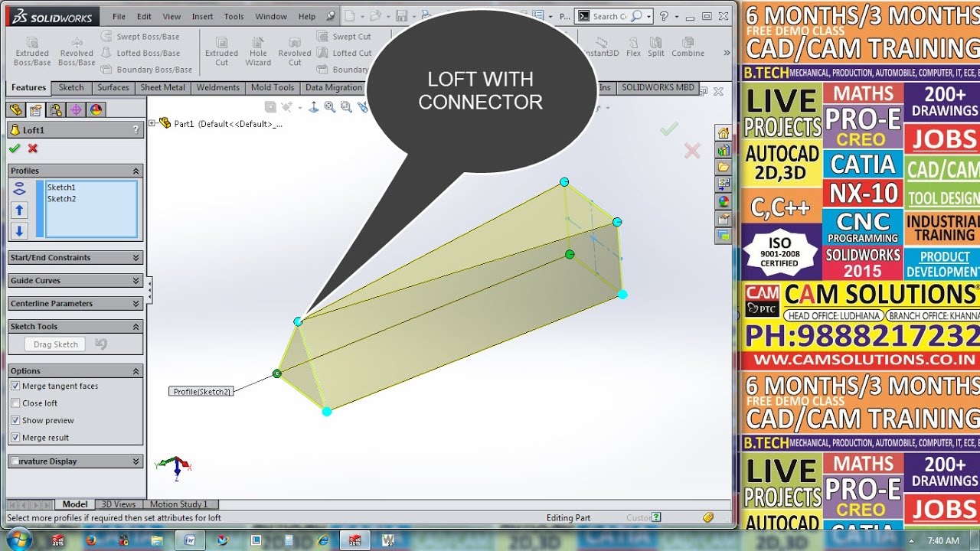Image resolution: width=980 pixels, height=551 pixels.
Task: Select the Swept Cut tool
Action: click(344, 37)
